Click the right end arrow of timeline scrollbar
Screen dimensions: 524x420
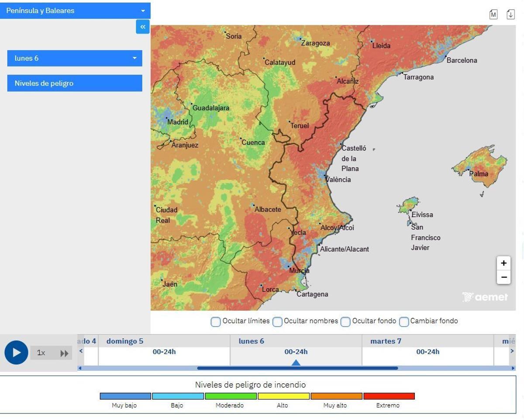[513, 368]
